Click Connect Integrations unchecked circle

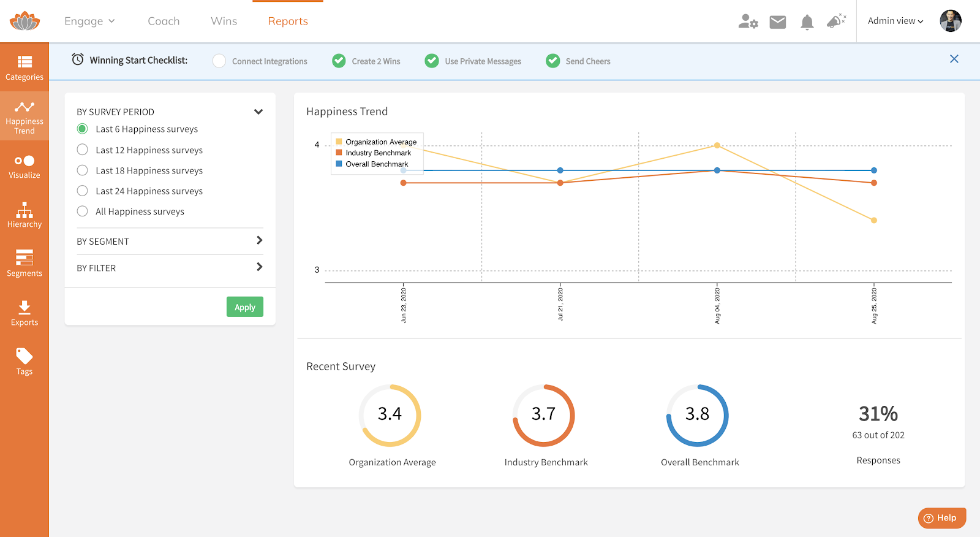click(x=219, y=61)
